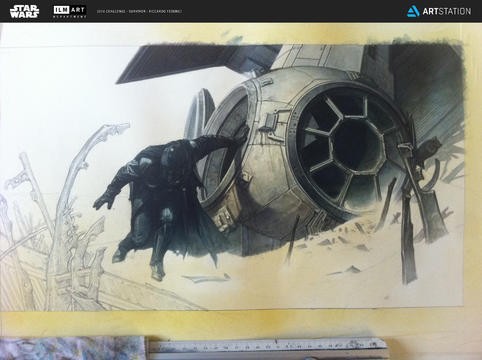This screenshot has width=482, height=360.
Task: Click the metal ruler below the artwork
Action: point(267,347)
